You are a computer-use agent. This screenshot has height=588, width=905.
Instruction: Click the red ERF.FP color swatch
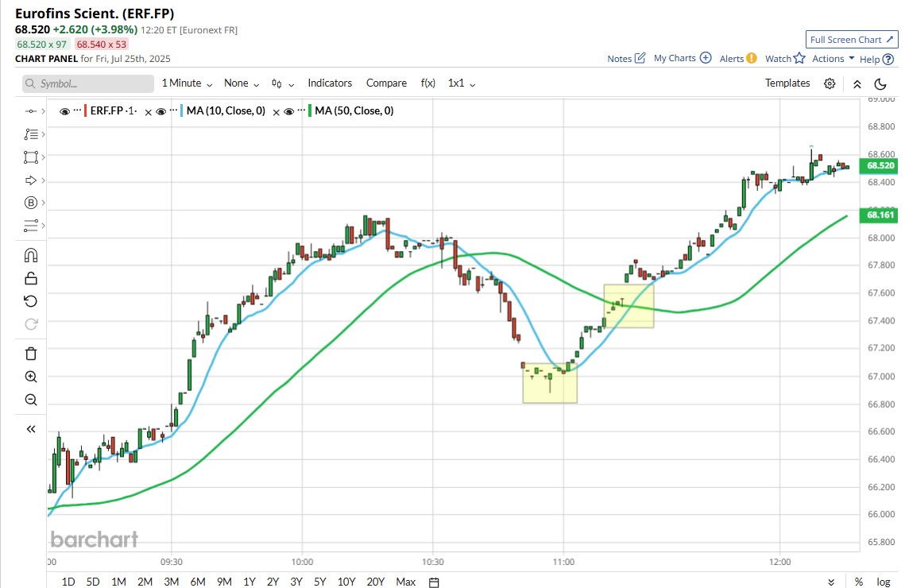(x=86, y=110)
